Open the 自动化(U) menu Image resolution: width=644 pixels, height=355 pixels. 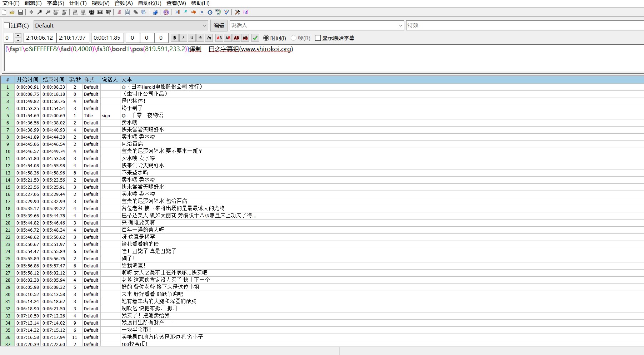coord(150,3)
